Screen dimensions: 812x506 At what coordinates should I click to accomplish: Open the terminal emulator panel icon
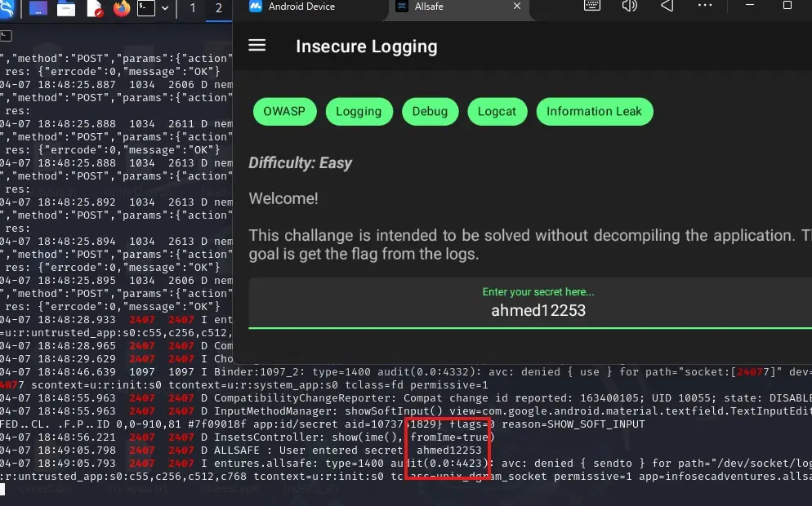point(146,8)
